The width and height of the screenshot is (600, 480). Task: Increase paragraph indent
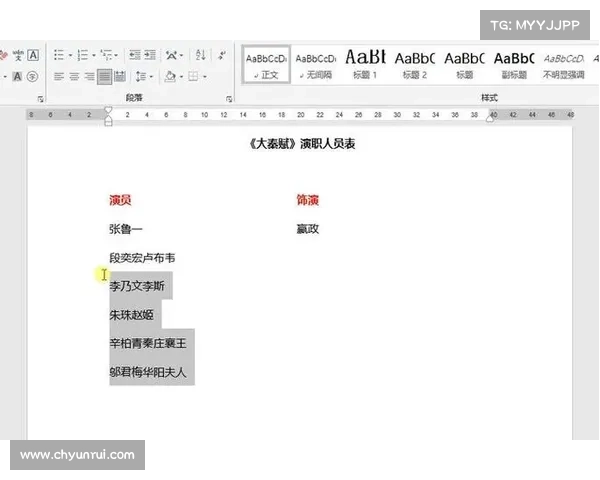pos(150,56)
